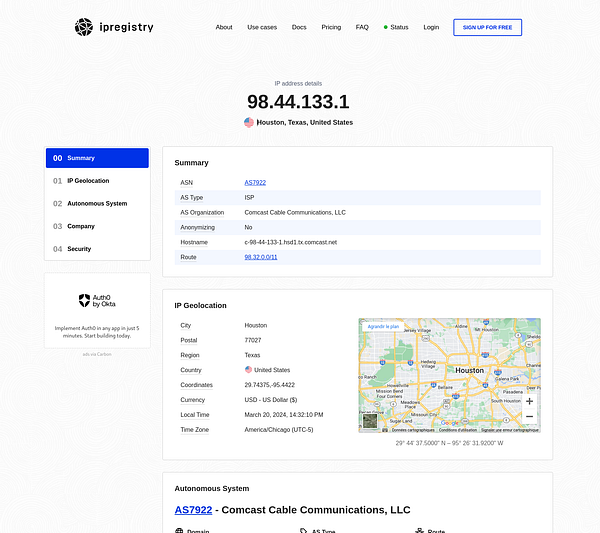Screen dimensions: 600x533
Task: Click the US flag in Country row
Action: click(248, 370)
